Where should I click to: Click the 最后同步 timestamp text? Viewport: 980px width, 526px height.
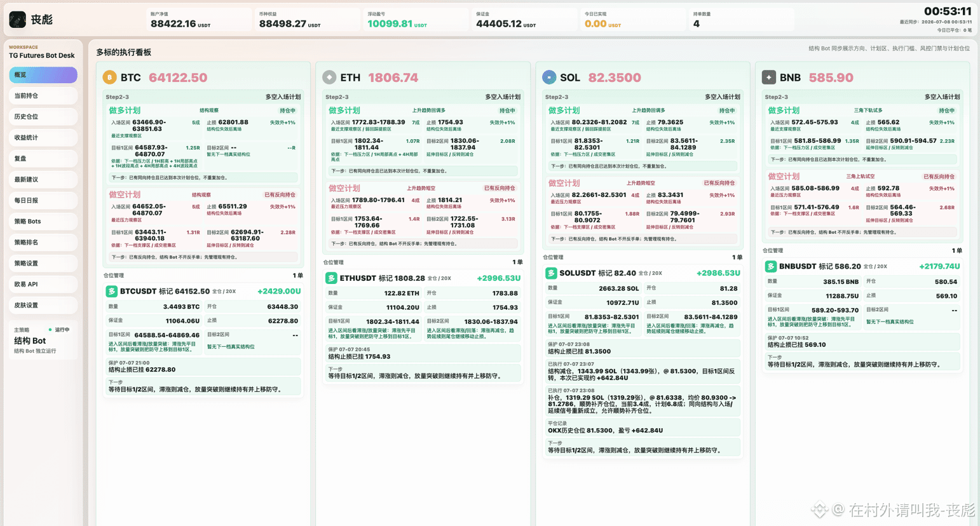pyautogui.click(x=936, y=22)
